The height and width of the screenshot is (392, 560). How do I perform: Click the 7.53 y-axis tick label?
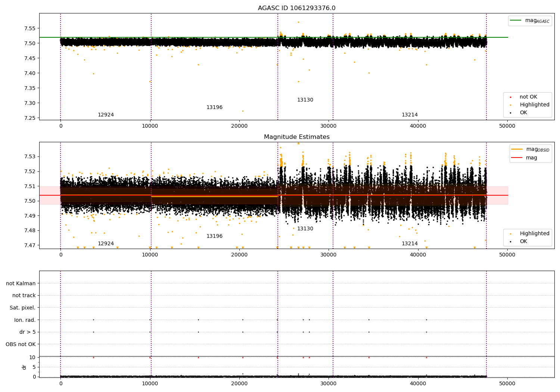pos(30,157)
